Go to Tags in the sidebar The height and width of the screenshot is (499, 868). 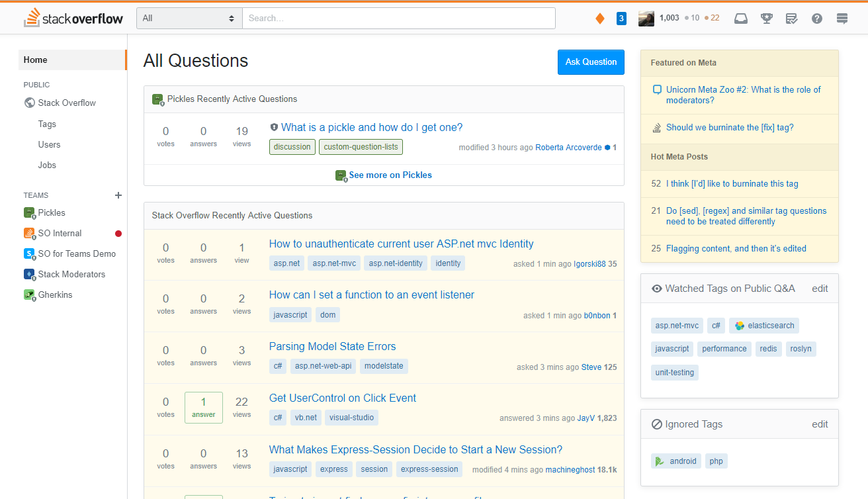(x=47, y=124)
